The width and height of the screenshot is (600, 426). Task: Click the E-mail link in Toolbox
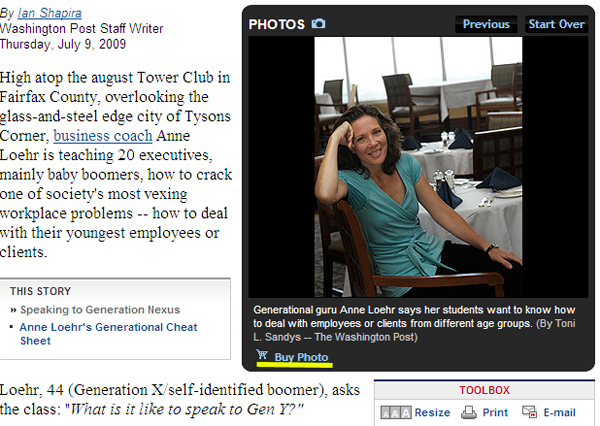point(559,413)
